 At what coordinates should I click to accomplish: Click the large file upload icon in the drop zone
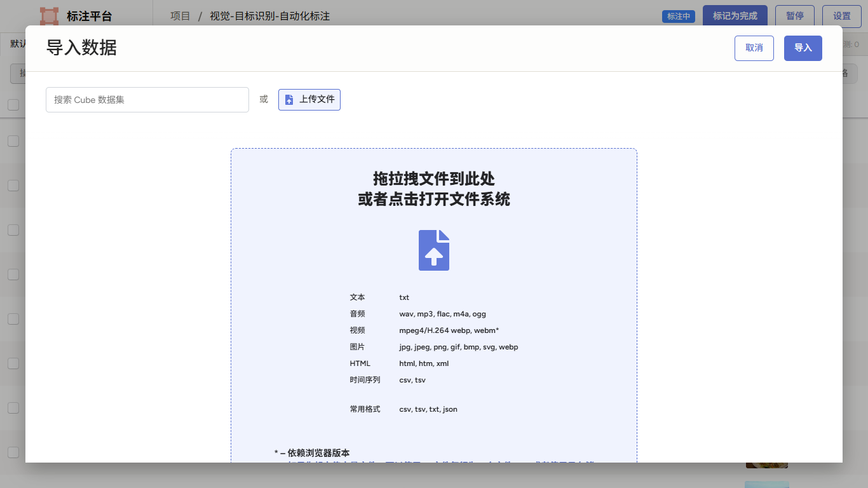[x=434, y=250]
